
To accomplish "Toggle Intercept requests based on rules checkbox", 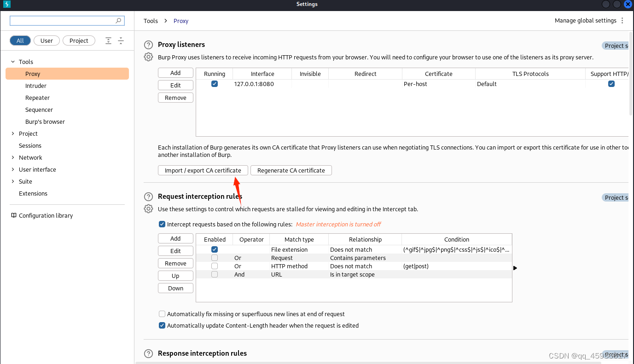I will (x=162, y=224).
